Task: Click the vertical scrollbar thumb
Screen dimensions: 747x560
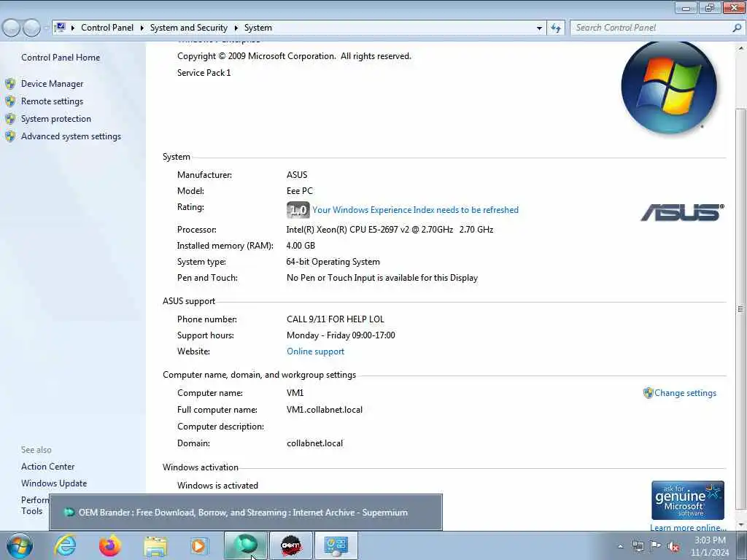Action: coord(741,308)
